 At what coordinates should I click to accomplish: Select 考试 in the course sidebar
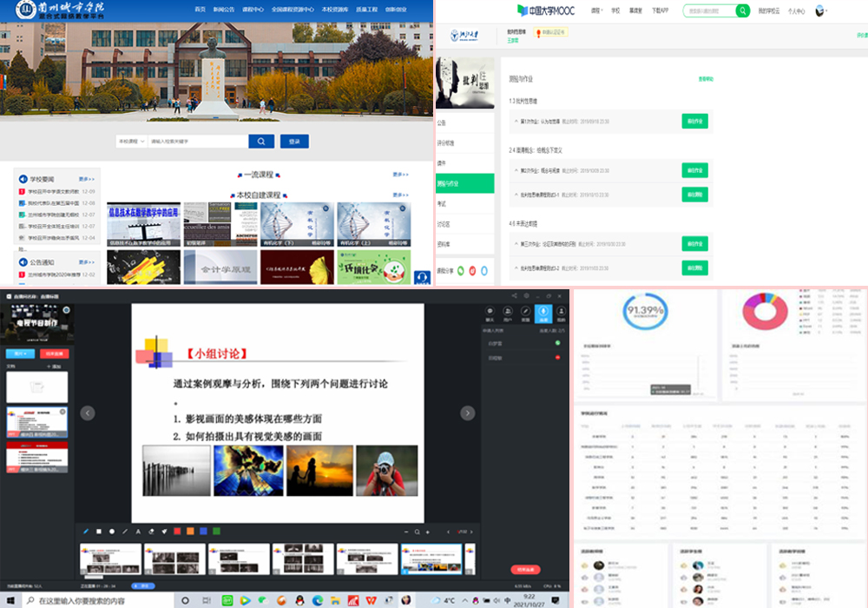pos(442,203)
